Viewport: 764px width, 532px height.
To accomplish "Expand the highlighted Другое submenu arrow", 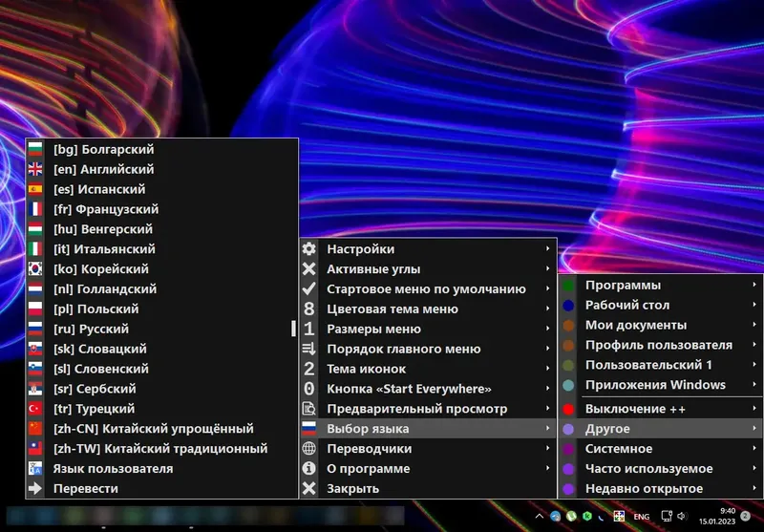I will (754, 429).
